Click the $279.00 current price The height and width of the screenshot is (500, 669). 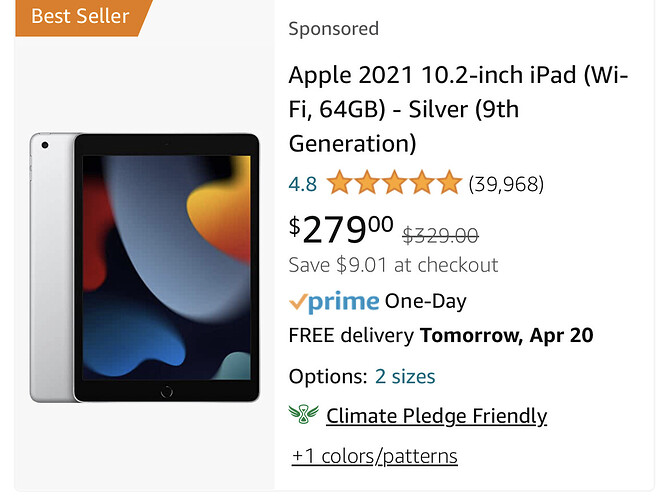pos(341,230)
